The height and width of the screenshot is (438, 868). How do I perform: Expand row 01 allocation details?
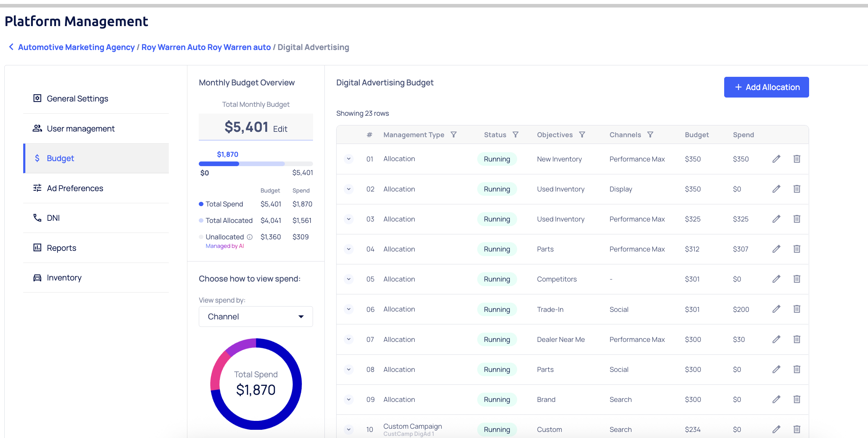click(x=349, y=159)
